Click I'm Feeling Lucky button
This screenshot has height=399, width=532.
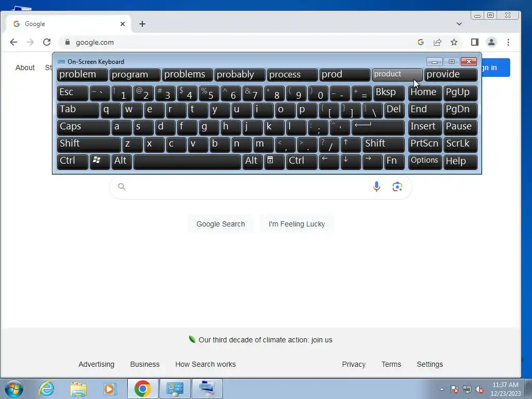tap(297, 224)
